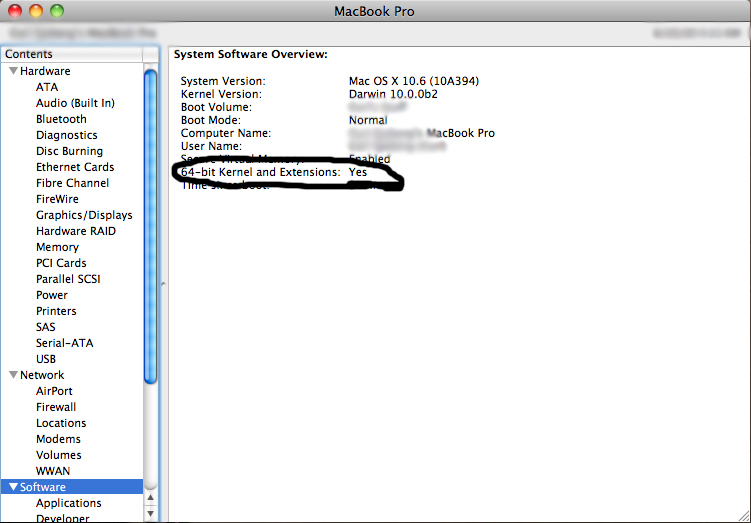Collapse the Software disclosure triangle

pyautogui.click(x=13, y=487)
